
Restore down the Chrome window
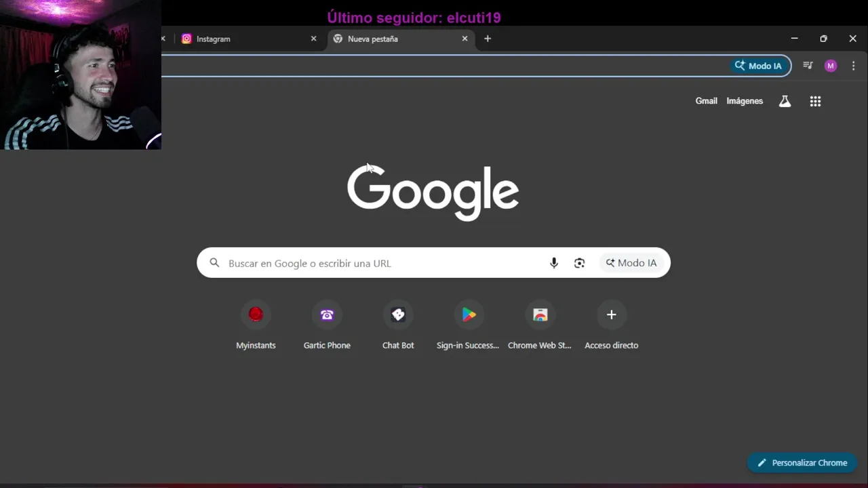(x=823, y=39)
